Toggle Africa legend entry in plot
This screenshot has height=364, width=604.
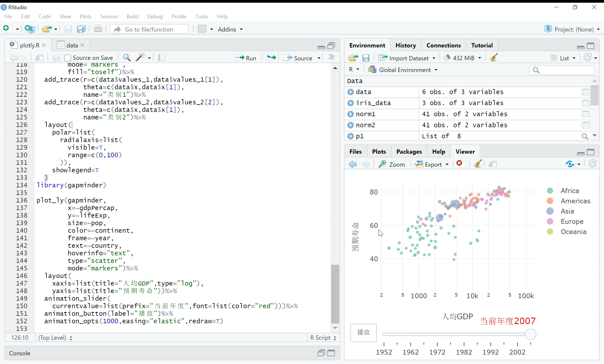(x=569, y=191)
